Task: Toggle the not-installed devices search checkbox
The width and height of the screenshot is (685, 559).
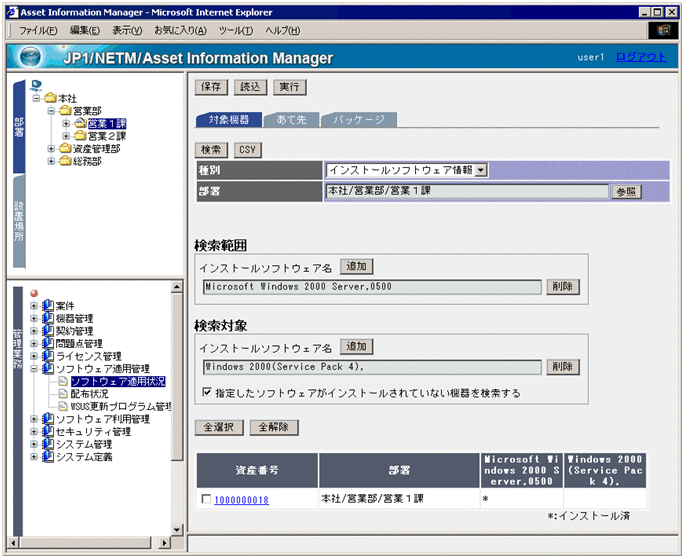Action: pyautogui.click(x=207, y=392)
